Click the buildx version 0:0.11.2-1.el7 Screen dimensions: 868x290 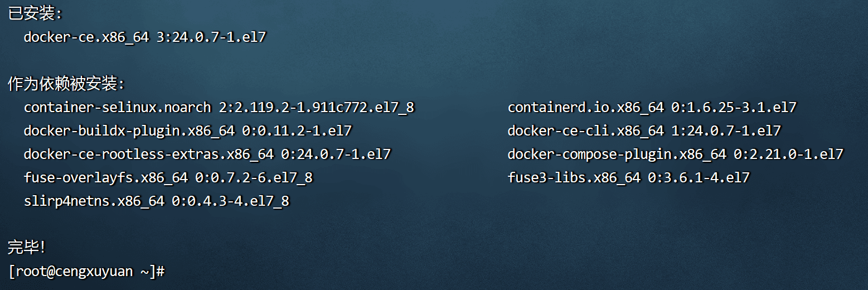coord(297,130)
